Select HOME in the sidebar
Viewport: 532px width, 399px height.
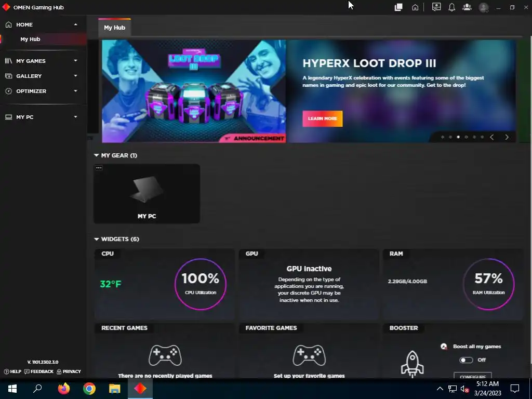[24, 24]
